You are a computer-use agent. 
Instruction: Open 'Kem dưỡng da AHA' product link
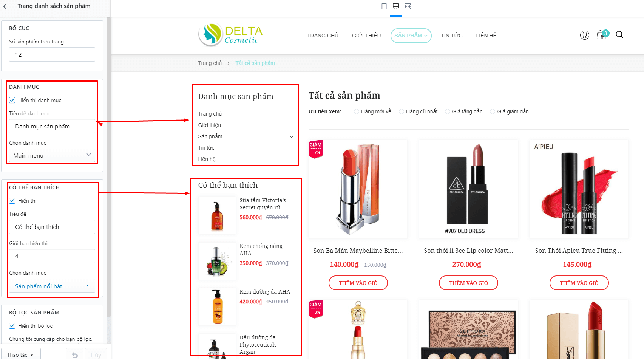pyautogui.click(x=265, y=292)
